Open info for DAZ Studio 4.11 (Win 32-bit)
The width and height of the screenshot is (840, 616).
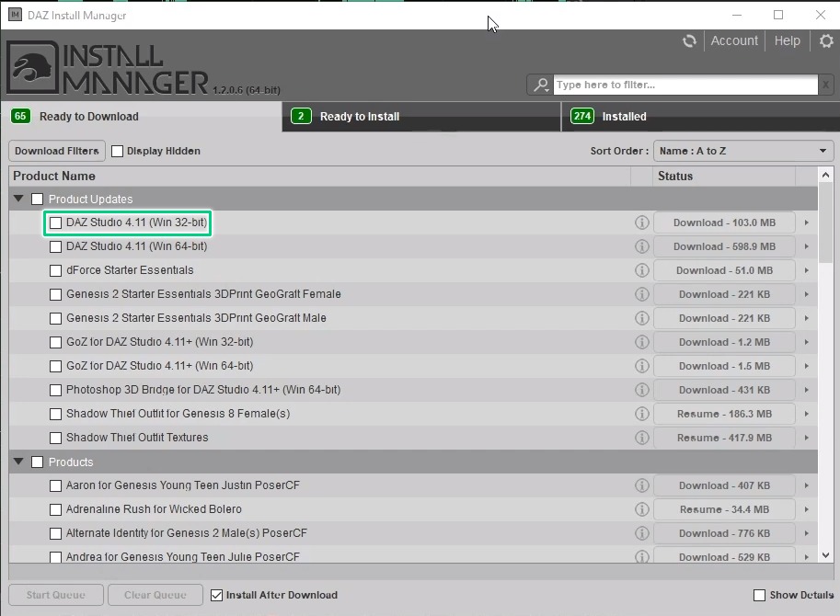coord(642,222)
